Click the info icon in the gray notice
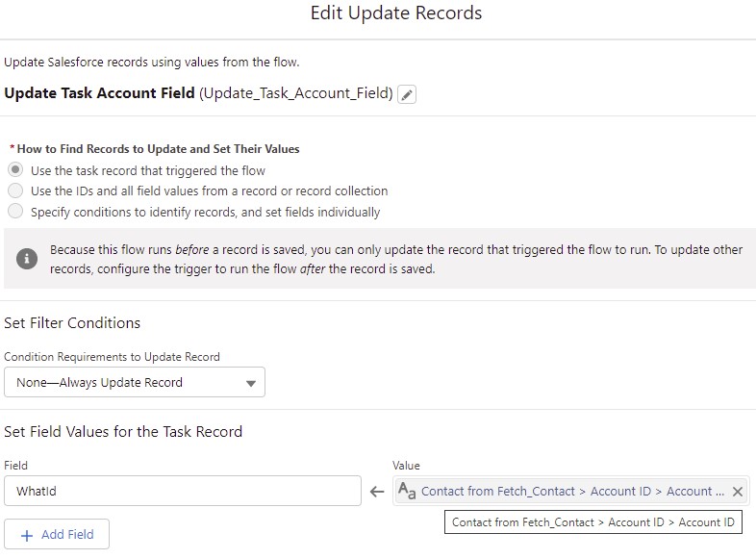This screenshot has width=756, height=559. pos(29,259)
